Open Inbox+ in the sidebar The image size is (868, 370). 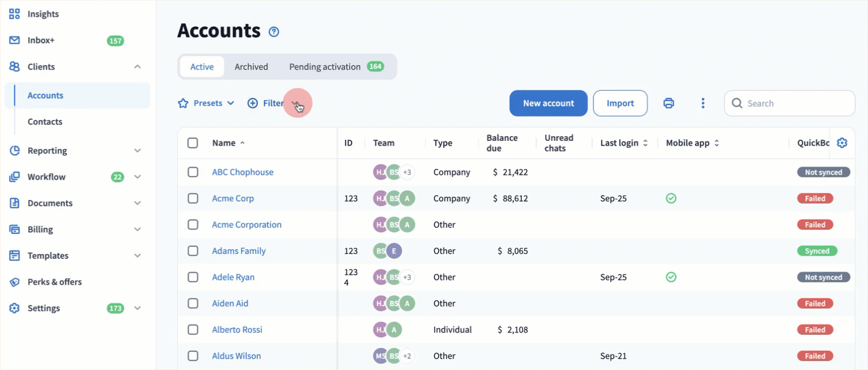click(x=41, y=41)
